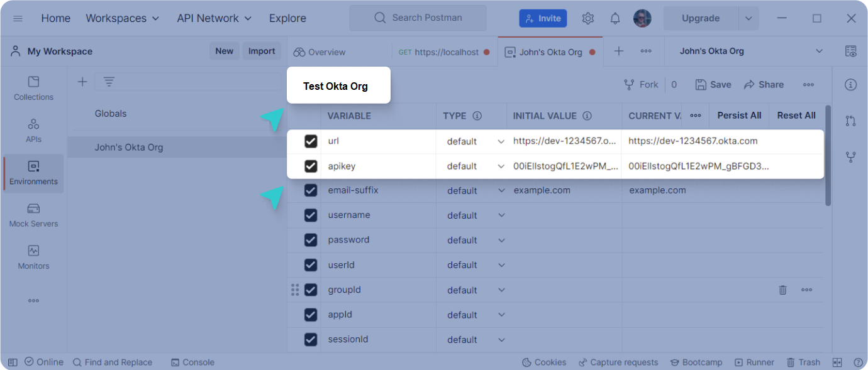868x370 pixels.
Task: Open the Workspaces dropdown menu
Action: tap(123, 18)
